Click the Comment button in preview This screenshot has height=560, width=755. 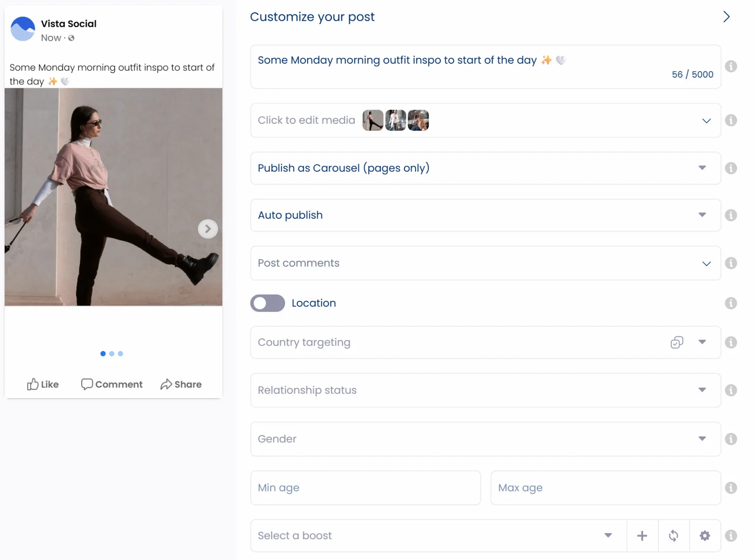coord(112,384)
